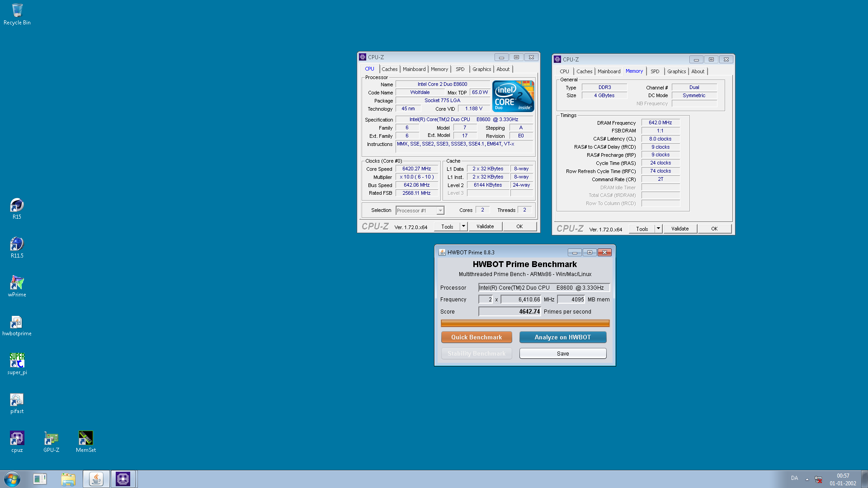Viewport: 868px width, 488px height.
Task: Select Caches tab in right CPU-Z window
Action: pyautogui.click(x=584, y=71)
